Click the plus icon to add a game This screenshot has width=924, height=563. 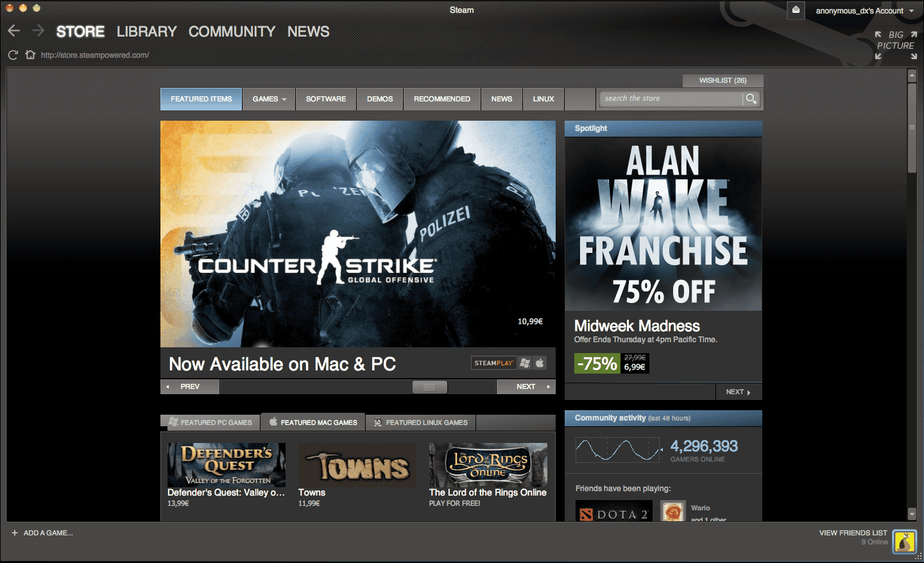point(15,533)
